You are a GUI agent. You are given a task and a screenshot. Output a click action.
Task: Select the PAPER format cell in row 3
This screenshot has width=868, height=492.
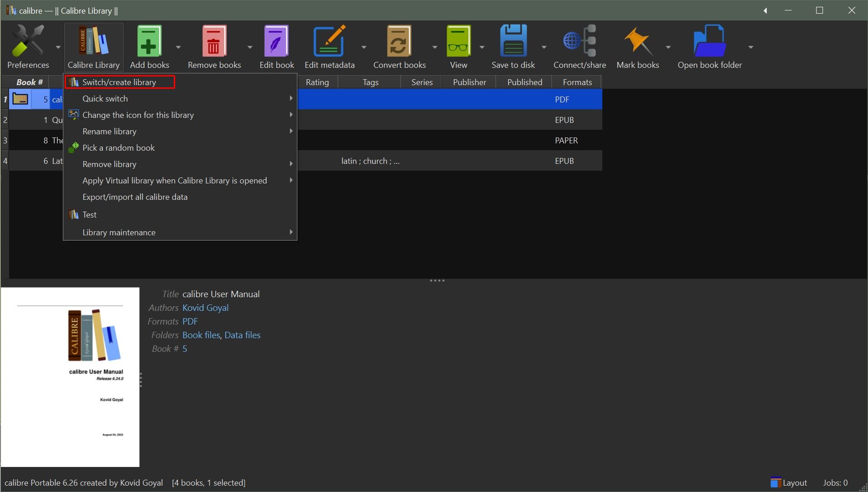[577, 140]
